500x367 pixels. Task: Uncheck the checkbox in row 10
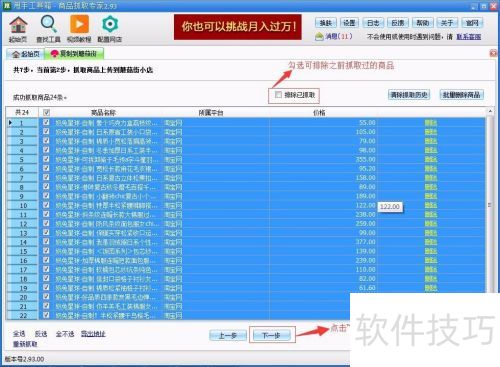[46, 205]
